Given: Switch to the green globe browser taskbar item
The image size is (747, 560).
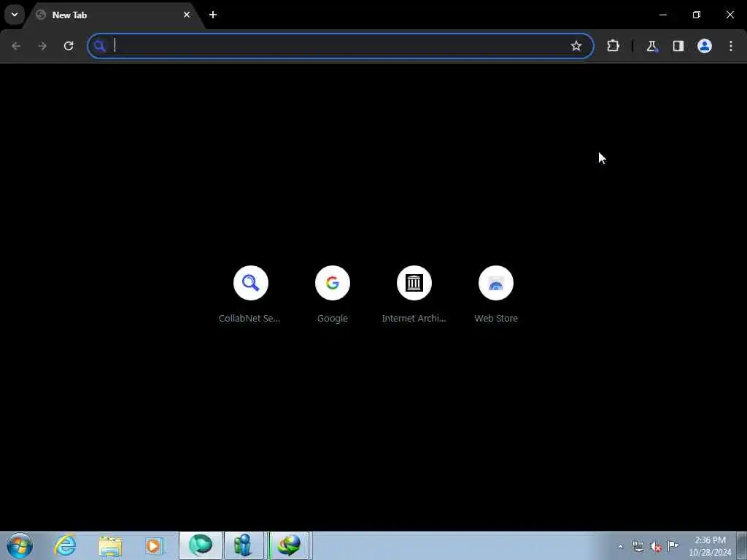Looking at the screenshot, I should [x=201, y=545].
